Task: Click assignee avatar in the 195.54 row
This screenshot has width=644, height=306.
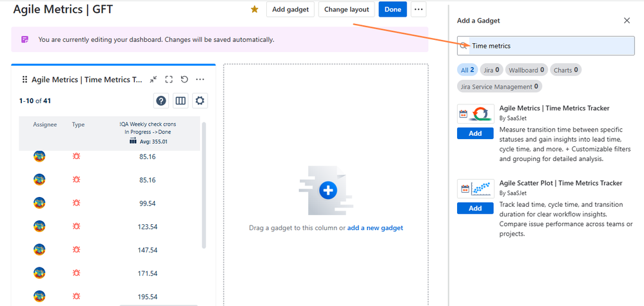Action: (39, 296)
